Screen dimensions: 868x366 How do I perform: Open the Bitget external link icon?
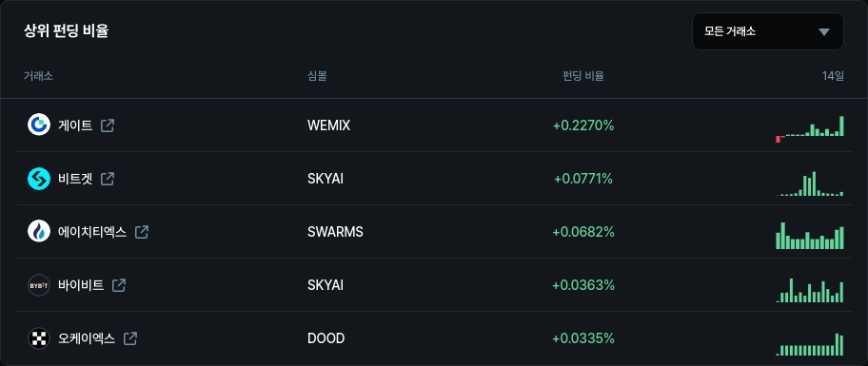pyautogui.click(x=108, y=179)
